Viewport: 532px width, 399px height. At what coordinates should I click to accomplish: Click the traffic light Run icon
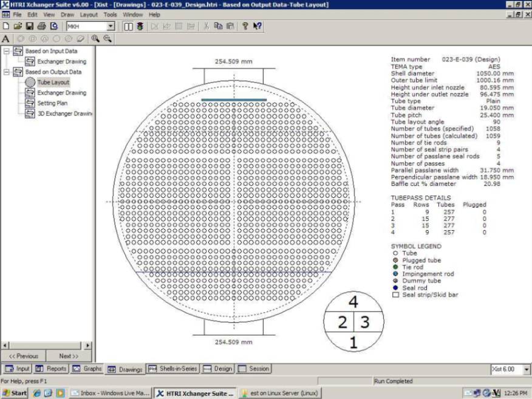140,26
